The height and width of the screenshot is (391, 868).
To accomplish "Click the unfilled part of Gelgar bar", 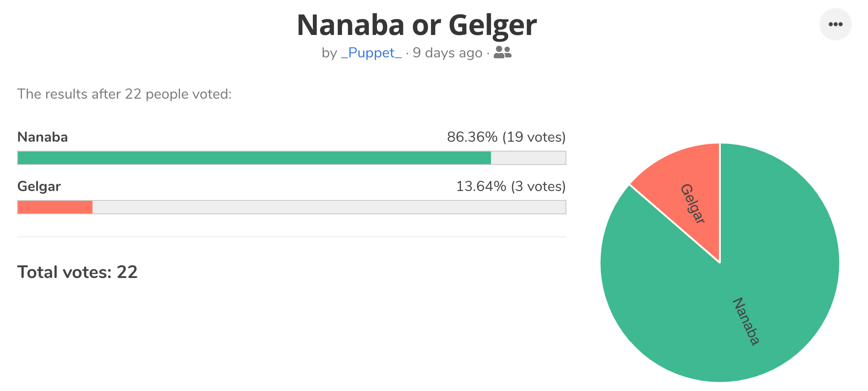I will click(x=329, y=207).
